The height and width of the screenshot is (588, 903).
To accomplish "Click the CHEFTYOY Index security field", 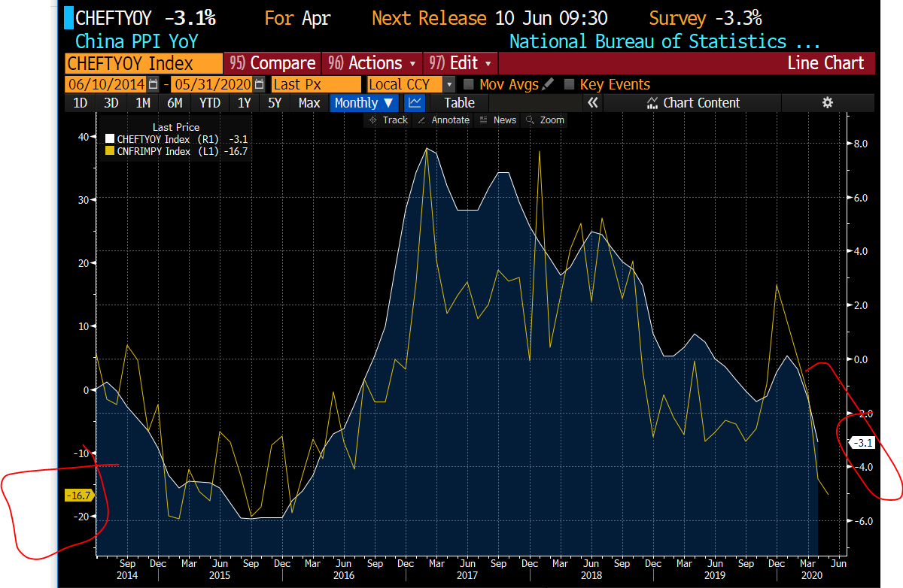I will point(144,63).
